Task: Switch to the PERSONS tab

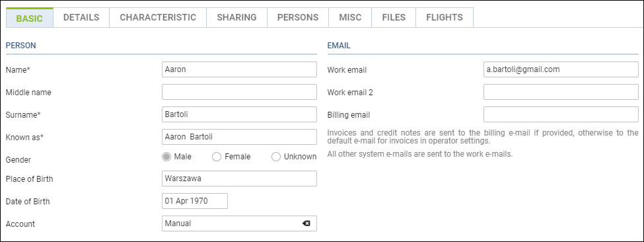Action: (298, 18)
